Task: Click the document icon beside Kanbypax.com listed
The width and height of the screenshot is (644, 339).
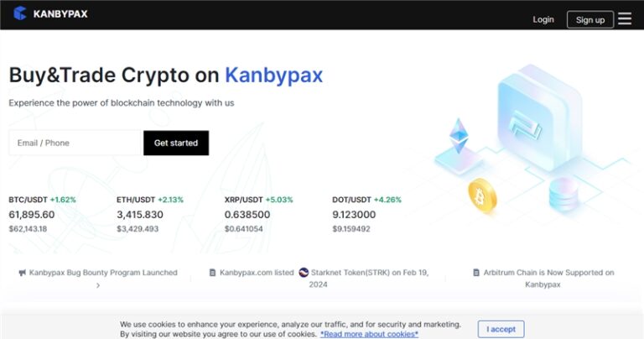Action: pyautogui.click(x=213, y=273)
